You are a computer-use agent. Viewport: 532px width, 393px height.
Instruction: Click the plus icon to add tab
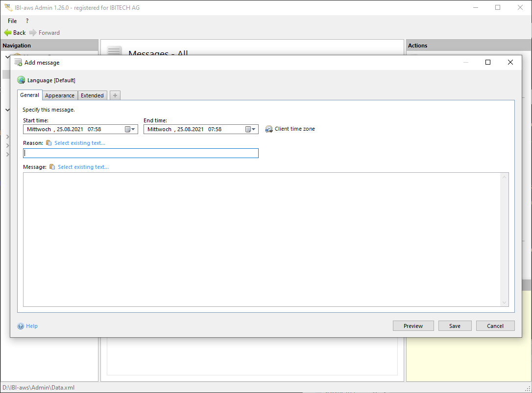tap(115, 95)
